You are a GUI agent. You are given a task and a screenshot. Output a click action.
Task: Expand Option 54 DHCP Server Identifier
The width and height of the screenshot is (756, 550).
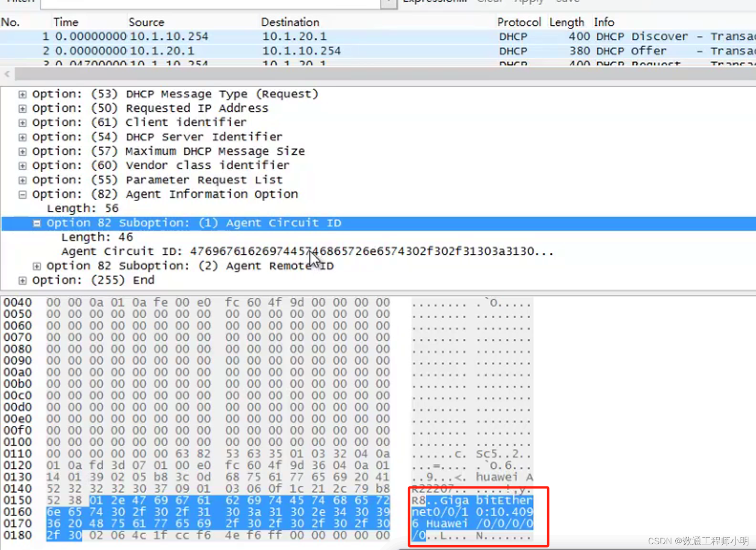coord(22,137)
